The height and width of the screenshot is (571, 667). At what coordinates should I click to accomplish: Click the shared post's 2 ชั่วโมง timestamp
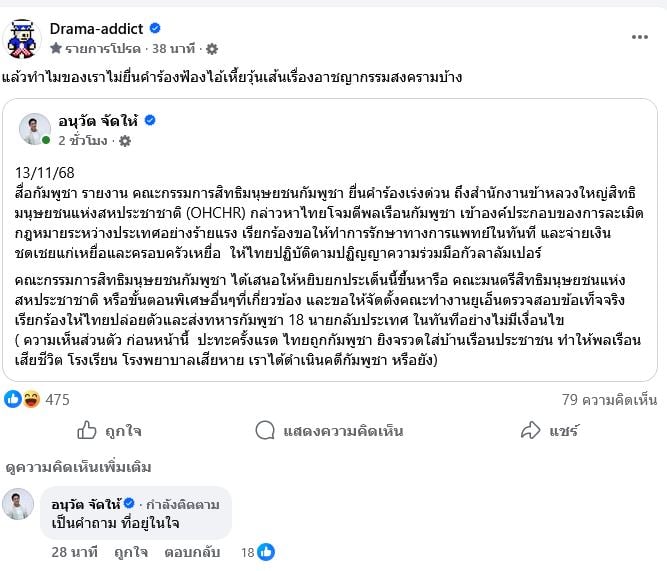[83, 141]
